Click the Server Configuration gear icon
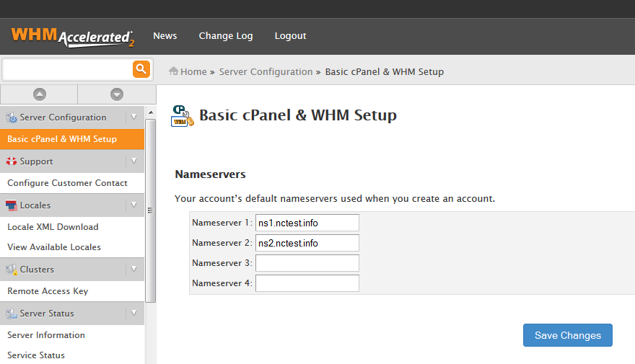Viewport: 635px width, 364px height. (12, 117)
